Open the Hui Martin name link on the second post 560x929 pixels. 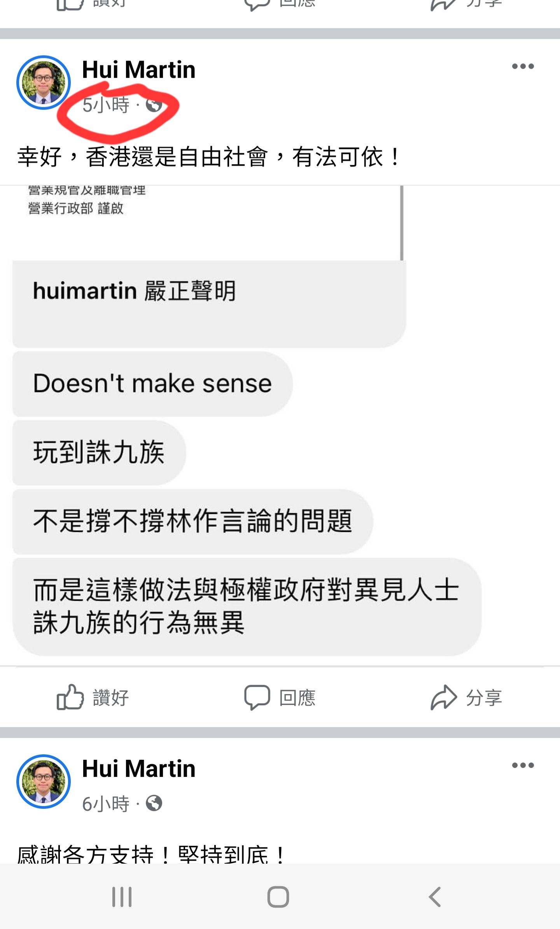coord(138,769)
